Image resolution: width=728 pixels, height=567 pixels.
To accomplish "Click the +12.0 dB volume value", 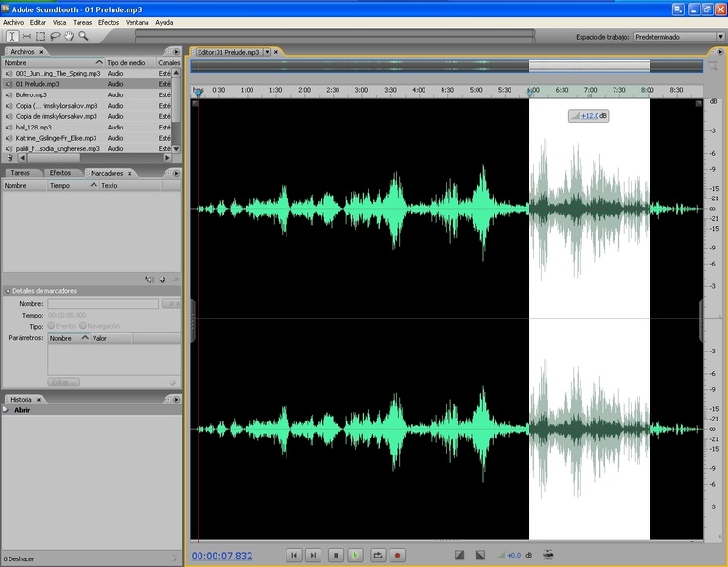I will tap(591, 115).
